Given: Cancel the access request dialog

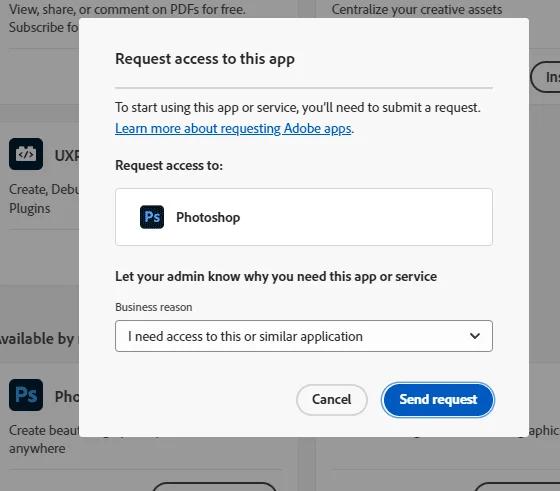Looking at the screenshot, I should pos(331,400).
